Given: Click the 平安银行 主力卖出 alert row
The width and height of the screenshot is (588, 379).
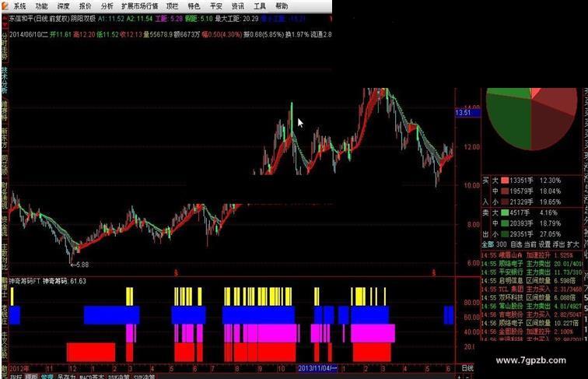Looking at the screenshot, I should click(x=532, y=272).
